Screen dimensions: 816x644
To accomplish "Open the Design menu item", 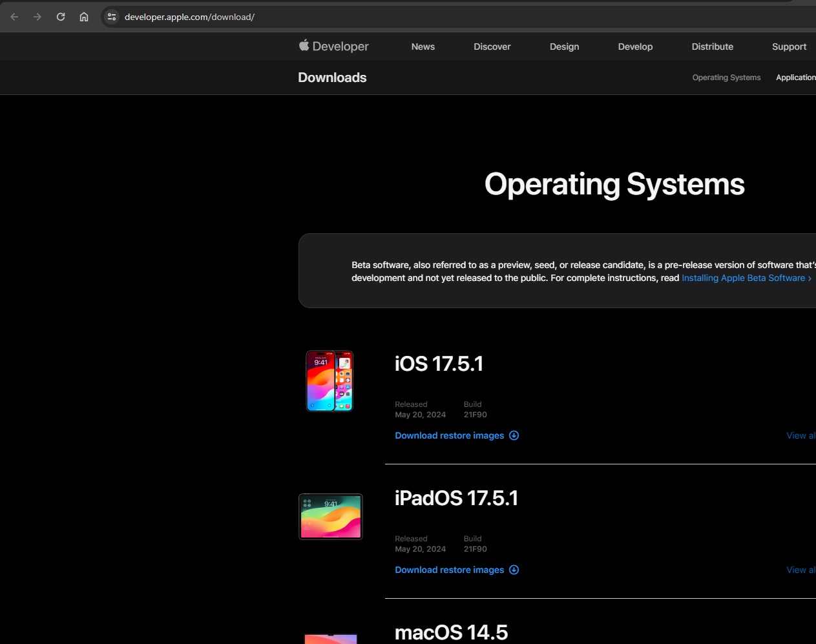I will (x=565, y=47).
